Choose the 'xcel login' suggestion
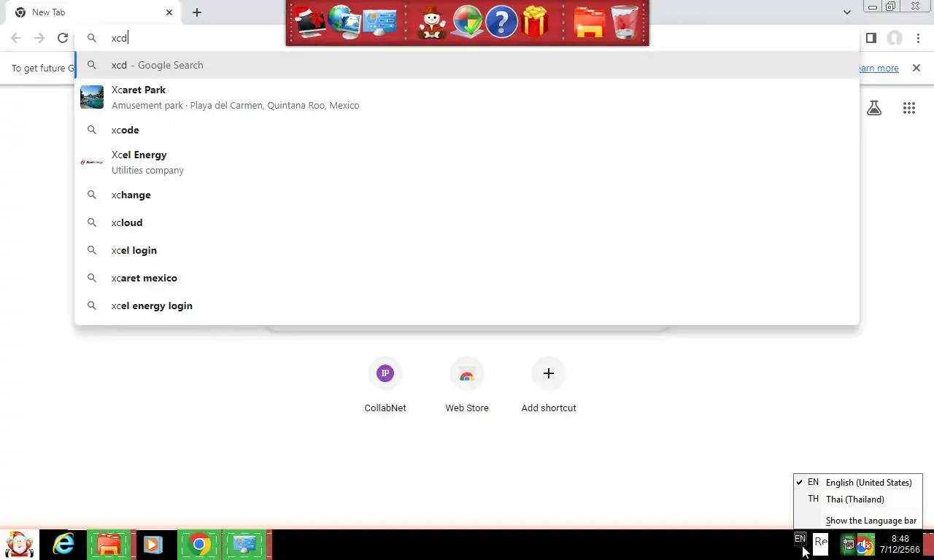 [467, 250]
